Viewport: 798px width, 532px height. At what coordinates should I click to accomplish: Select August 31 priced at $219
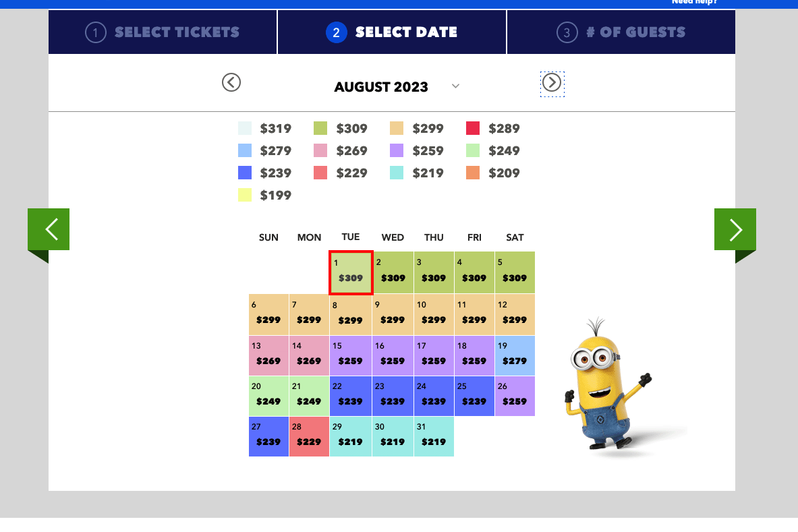(x=433, y=436)
